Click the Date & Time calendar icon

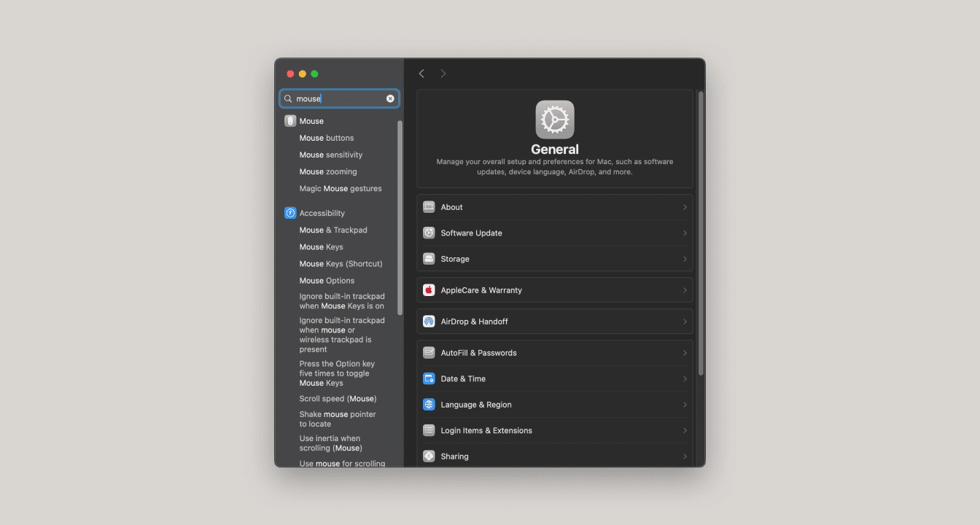[x=429, y=379]
